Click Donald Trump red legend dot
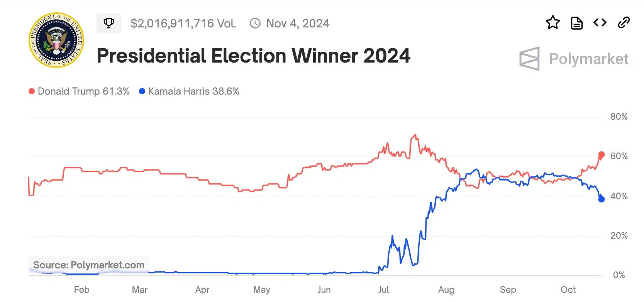The image size is (644, 302). (x=32, y=91)
